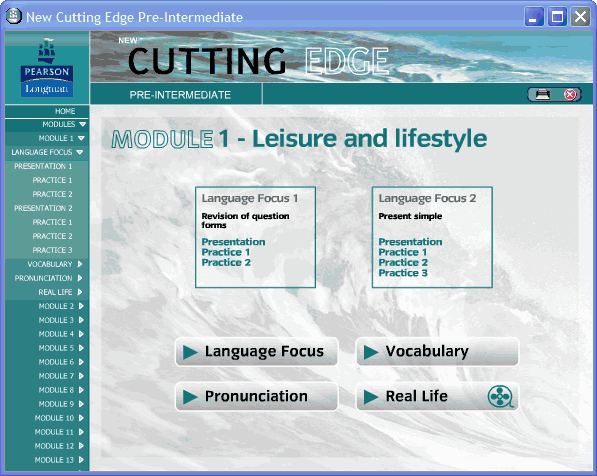Open MODULE 12 in the sidebar
Image resolution: width=597 pixels, height=476 pixels.
[54, 446]
